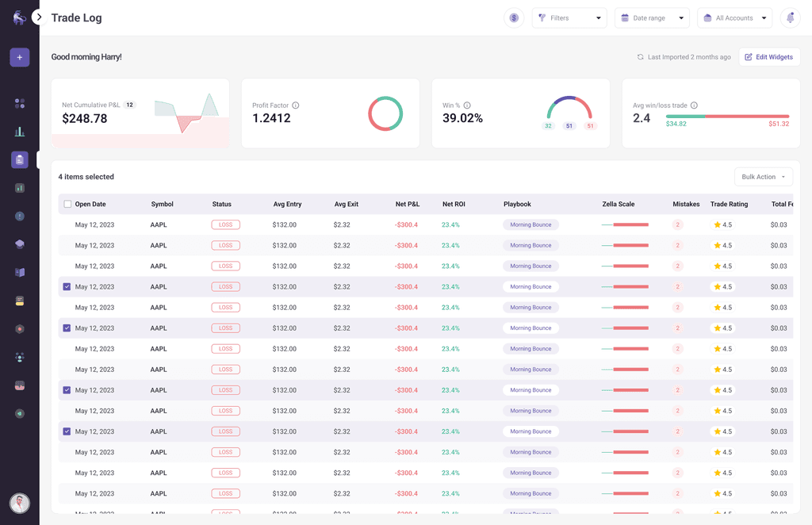812x525 pixels.
Task: Click the $34.82 average win value
Action: tap(676, 124)
